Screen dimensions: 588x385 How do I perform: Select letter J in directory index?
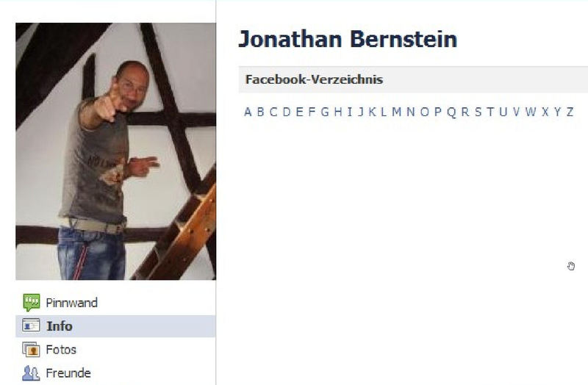point(361,112)
